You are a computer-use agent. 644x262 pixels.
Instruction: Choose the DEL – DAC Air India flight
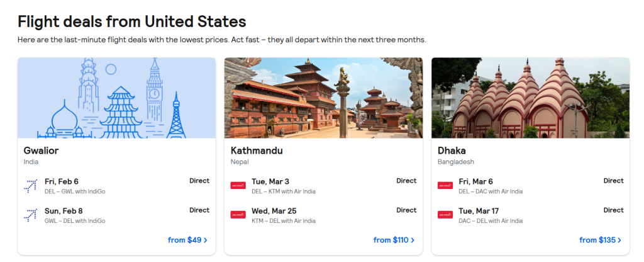491,191
